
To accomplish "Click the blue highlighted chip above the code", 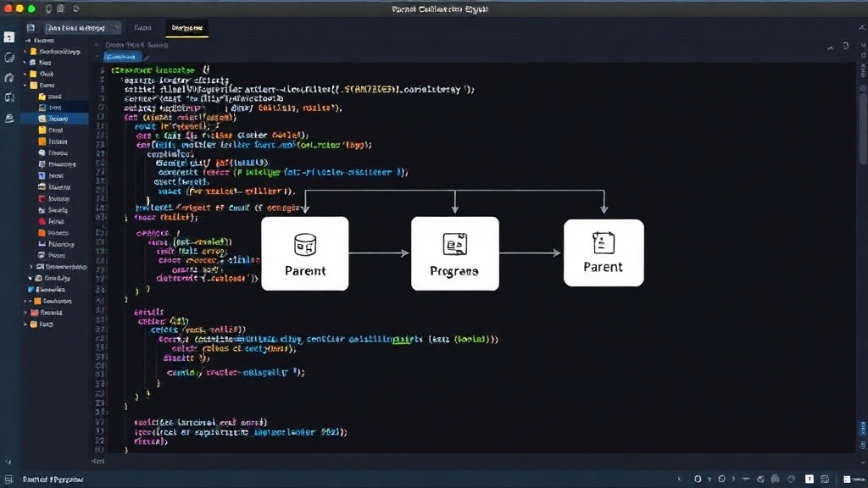I will [x=123, y=57].
